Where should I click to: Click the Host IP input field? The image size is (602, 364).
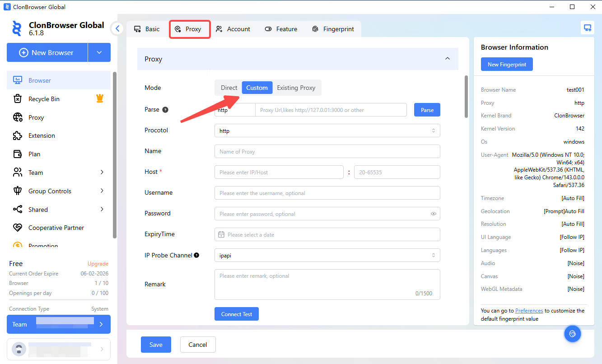[279, 173]
